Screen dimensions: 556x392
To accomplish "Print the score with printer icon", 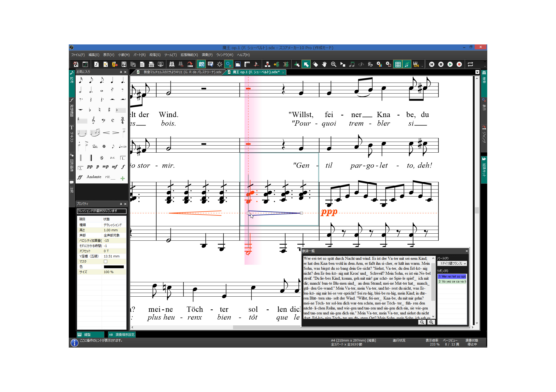I will (x=151, y=64).
